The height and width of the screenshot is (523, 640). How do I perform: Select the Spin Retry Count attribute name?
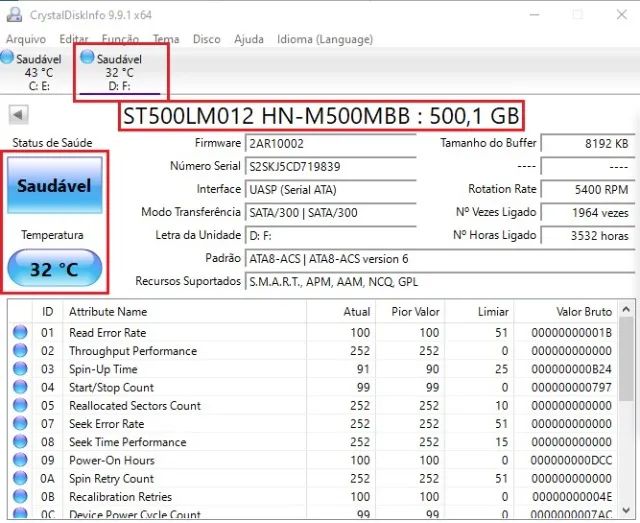coord(111,478)
